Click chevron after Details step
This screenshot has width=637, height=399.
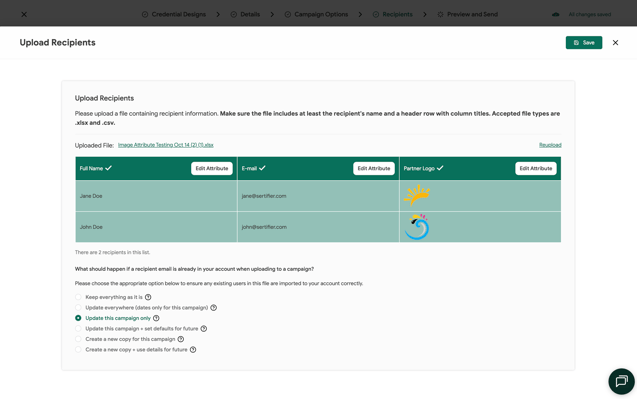click(272, 14)
